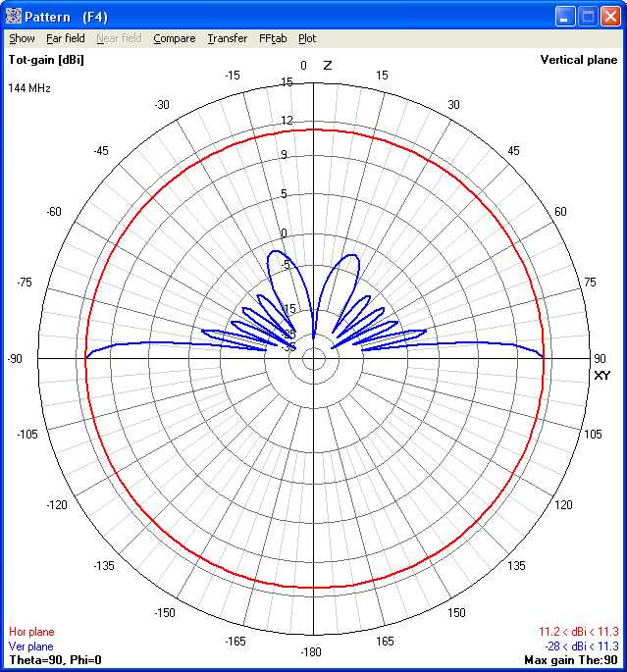Click the Theta=90, Phi=0 readout
This screenshot has height=672, width=627.
click(x=55, y=660)
